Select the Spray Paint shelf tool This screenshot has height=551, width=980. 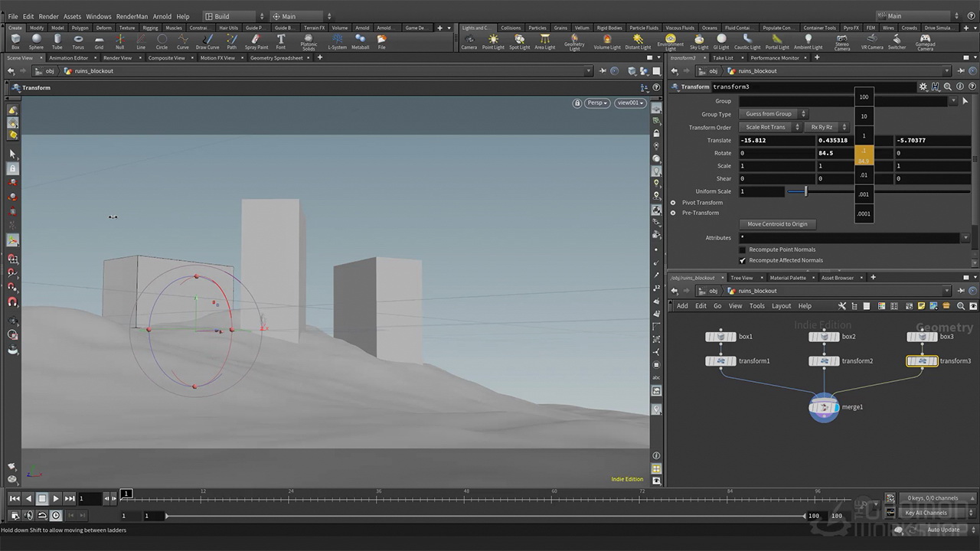[x=256, y=41]
